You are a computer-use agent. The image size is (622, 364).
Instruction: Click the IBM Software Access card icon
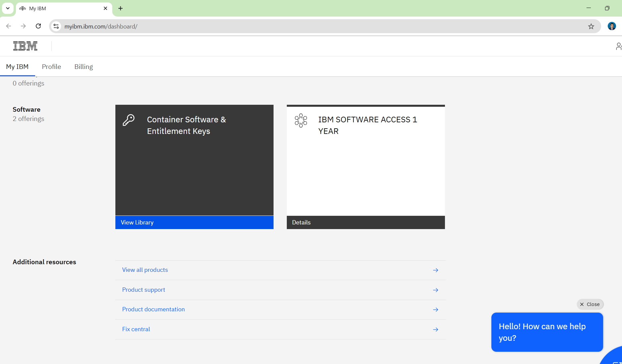[301, 120]
